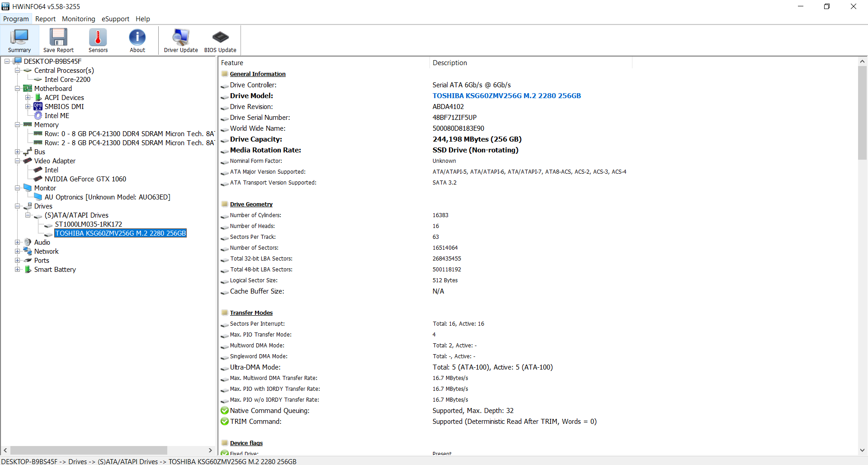Open the Program menu
Screen dimensions: 868x465
point(16,19)
